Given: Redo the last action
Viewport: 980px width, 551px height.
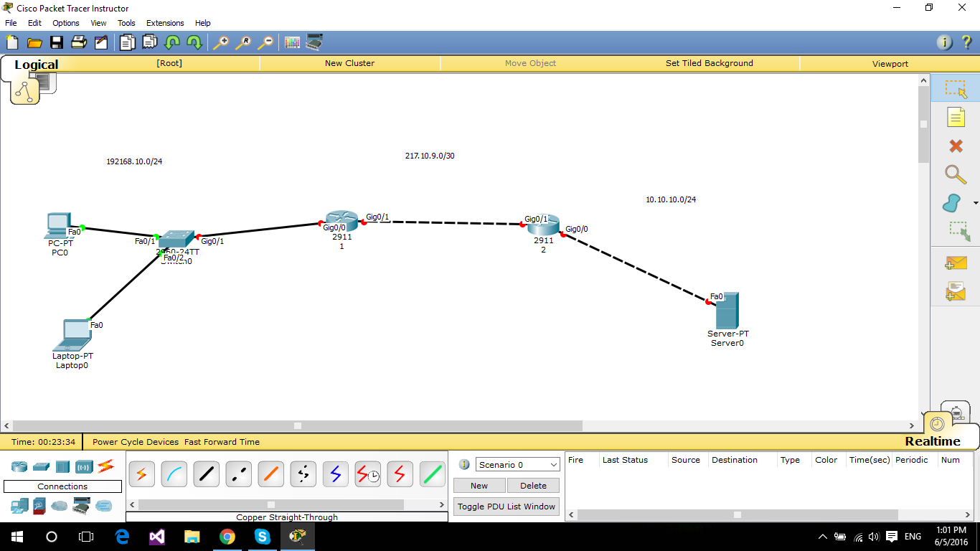Looking at the screenshot, I should coord(194,42).
